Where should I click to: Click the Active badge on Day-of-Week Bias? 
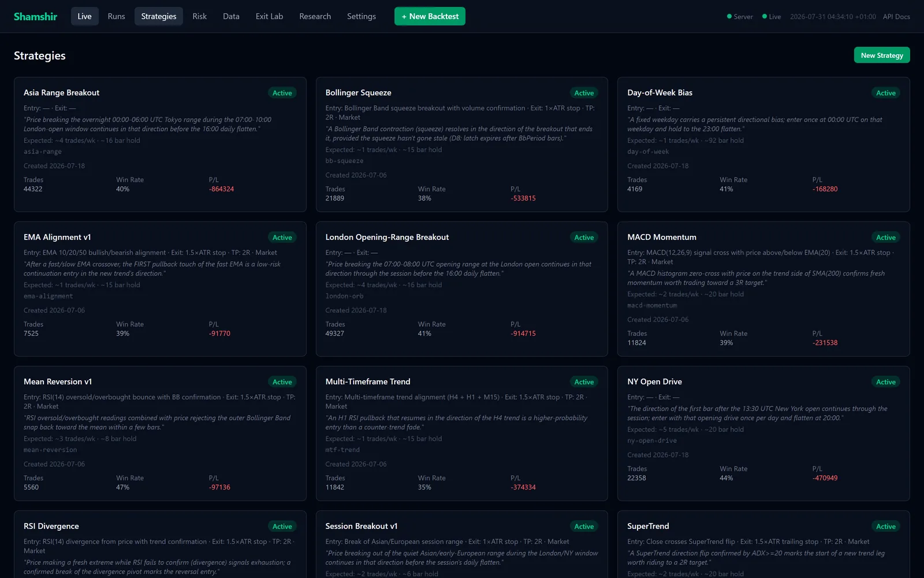pyautogui.click(x=886, y=92)
